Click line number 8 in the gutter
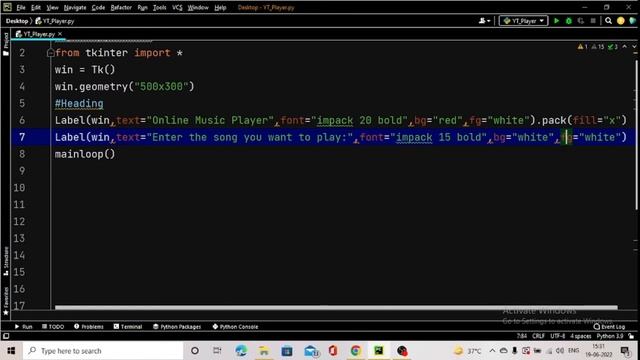 pyautogui.click(x=22, y=154)
